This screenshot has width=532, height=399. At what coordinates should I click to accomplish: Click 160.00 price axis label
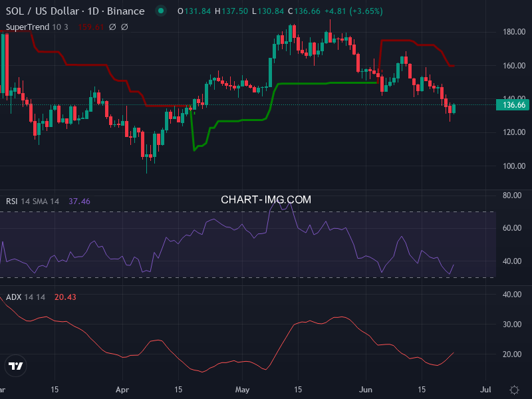pyautogui.click(x=514, y=65)
